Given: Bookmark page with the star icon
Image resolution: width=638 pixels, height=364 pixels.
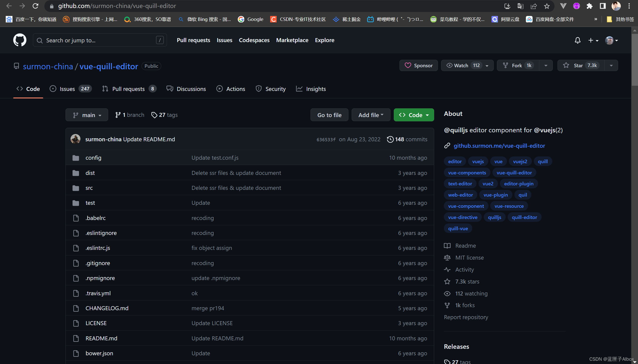Looking at the screenshot, I should 547,6.
